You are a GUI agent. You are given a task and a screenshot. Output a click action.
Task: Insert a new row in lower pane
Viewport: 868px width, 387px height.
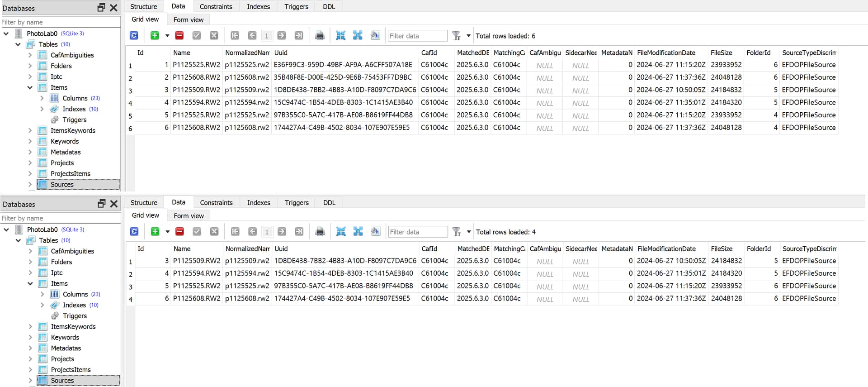(x=155, y=232)
